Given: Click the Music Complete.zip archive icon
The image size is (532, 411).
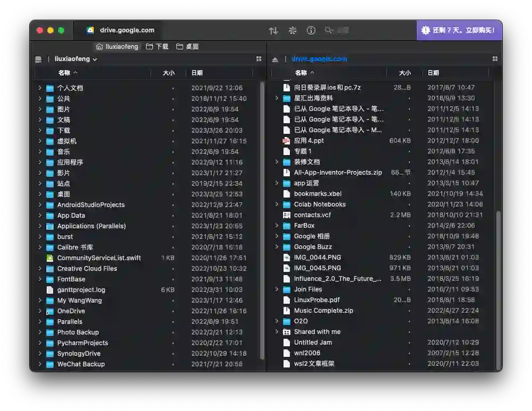Looking at the screenshot, I should pos(287,311).
